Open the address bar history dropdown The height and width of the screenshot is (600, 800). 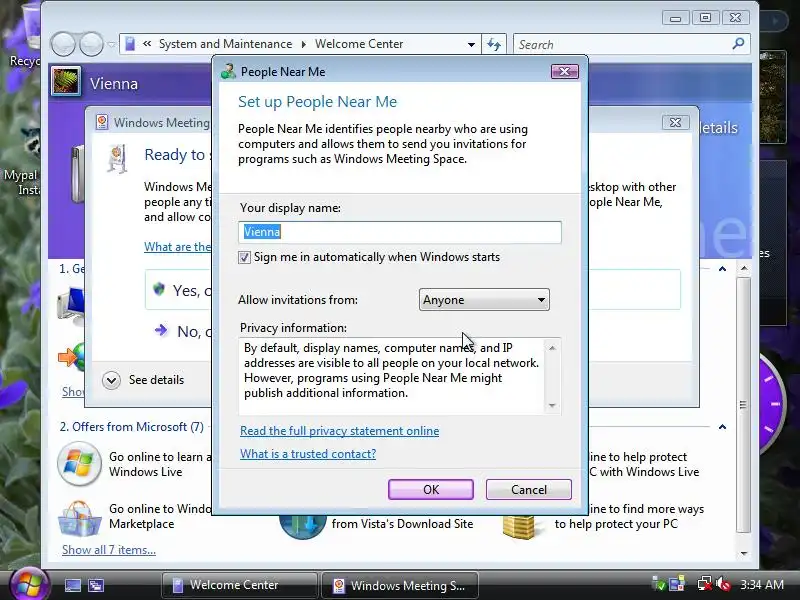(x=471, y=44)
